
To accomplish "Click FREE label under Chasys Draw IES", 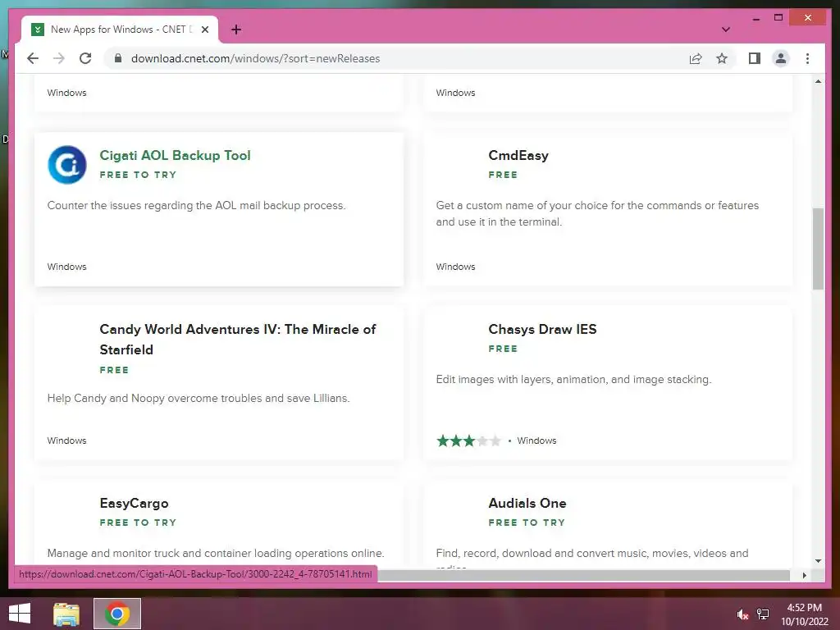I will pos(503,349).
